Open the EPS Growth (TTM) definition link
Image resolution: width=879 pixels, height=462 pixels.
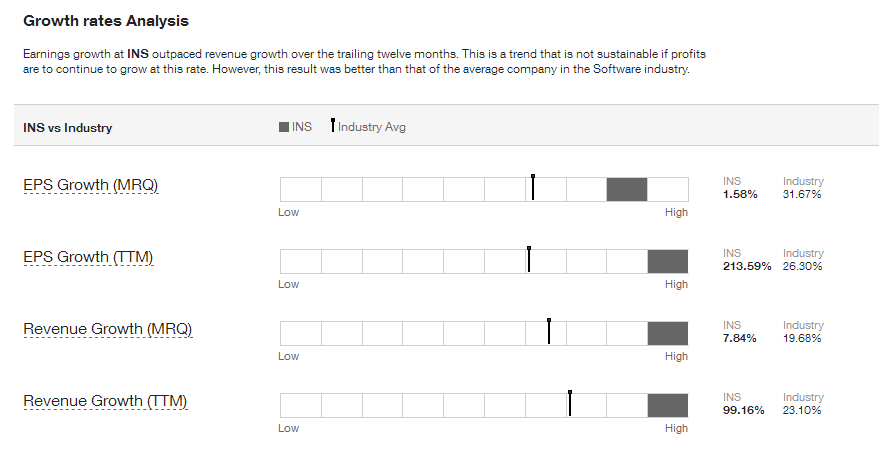coord(88,257)
